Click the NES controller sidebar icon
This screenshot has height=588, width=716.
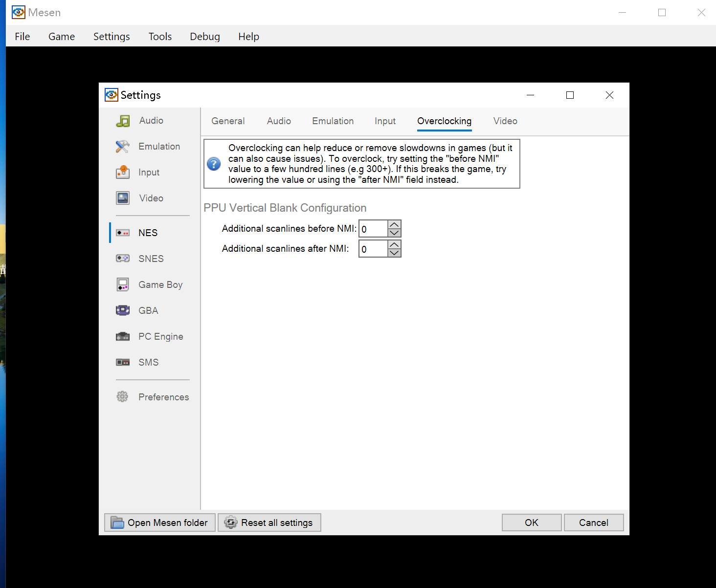123,233
